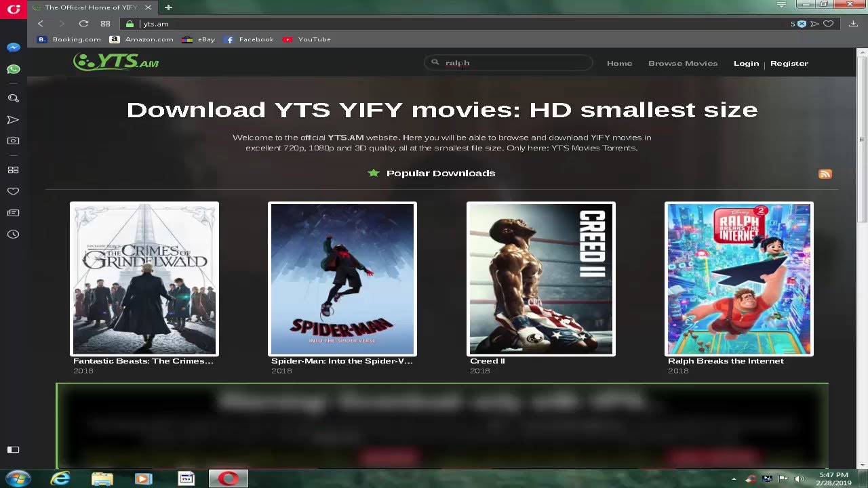The image size is (868, 488).
Task: Open Instant Search from sidebar
Action: pos(13,98)
